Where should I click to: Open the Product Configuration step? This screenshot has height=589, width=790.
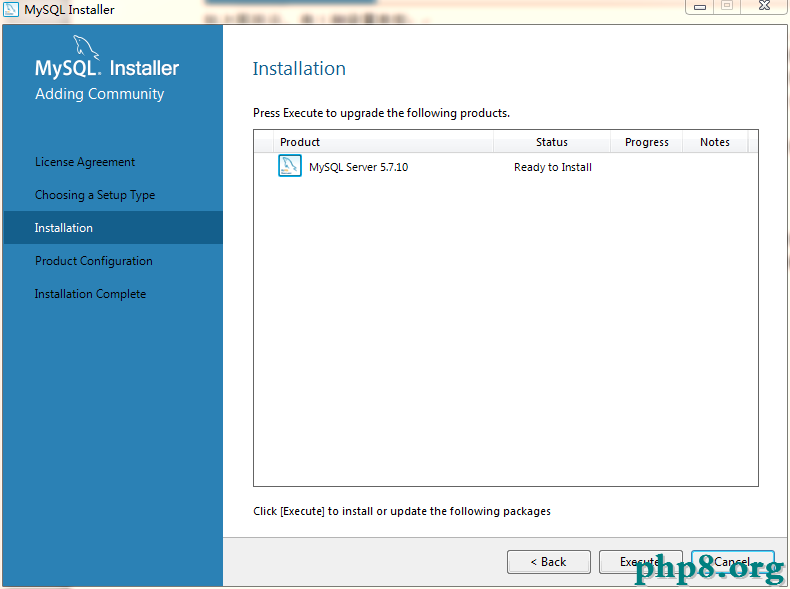coord(94,261)
